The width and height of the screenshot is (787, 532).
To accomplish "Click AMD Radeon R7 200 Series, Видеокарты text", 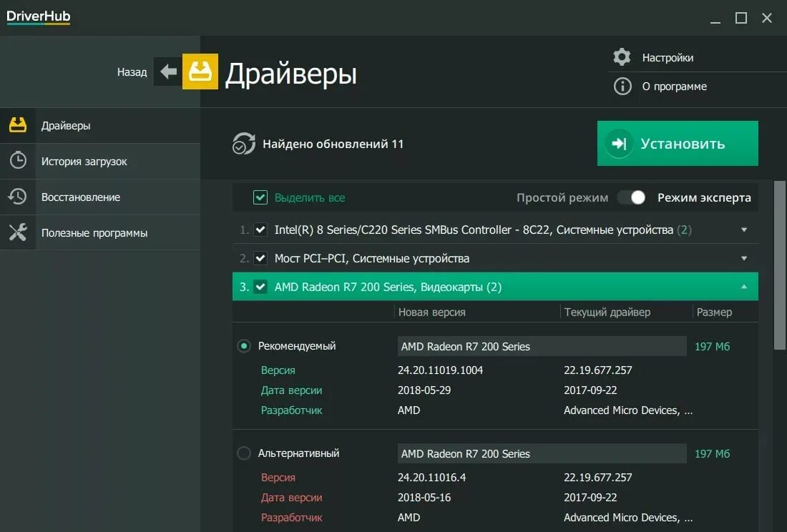I will [x=388, y=287].
